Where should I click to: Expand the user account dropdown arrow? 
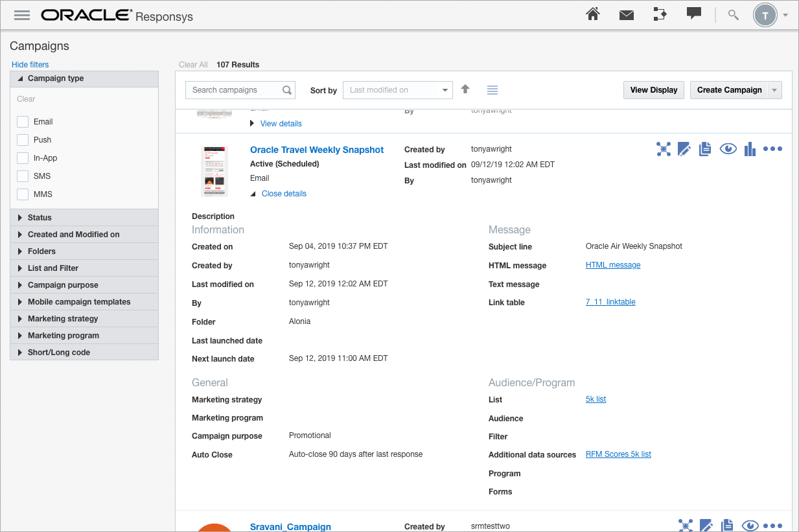pyautogui.click(x=785, y=16)
